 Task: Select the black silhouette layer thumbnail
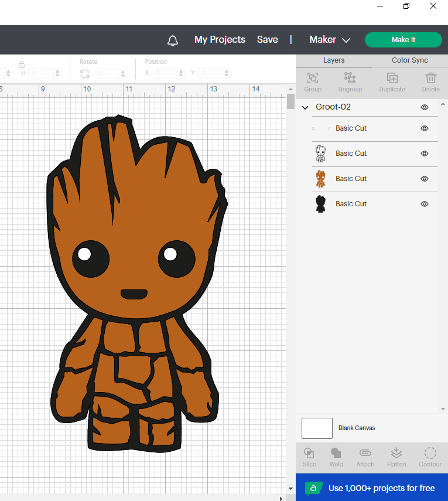click(x=320, y=204)
